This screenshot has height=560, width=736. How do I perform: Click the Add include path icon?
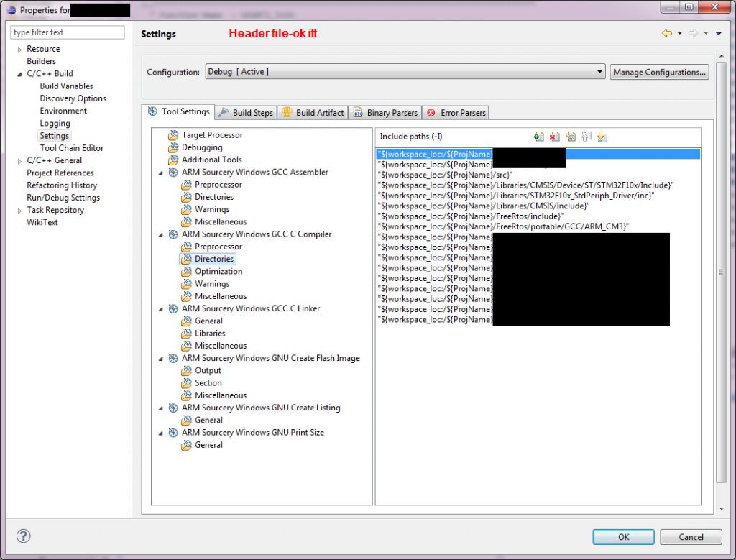point(539,137)
